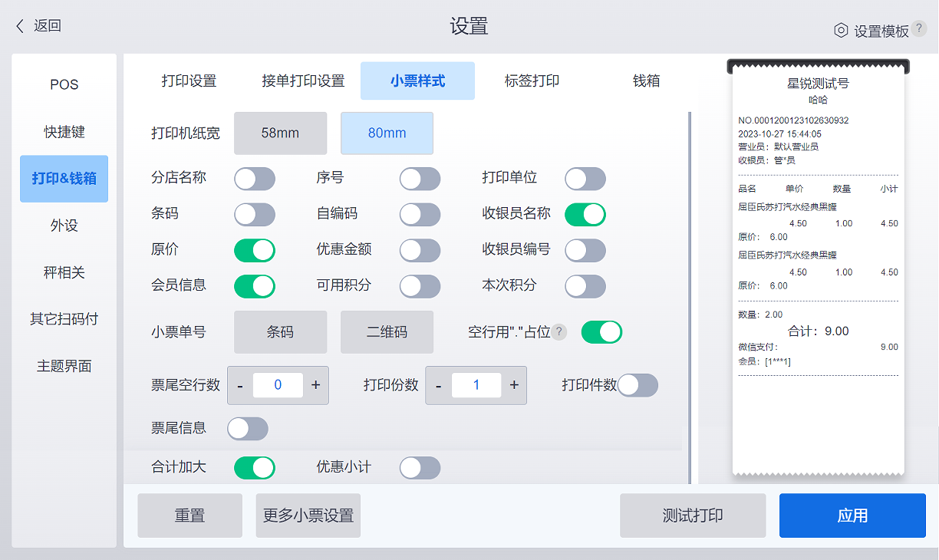Decrease 打印份数 with minus button
The image size is (939, 560).
tap(438, 385)
